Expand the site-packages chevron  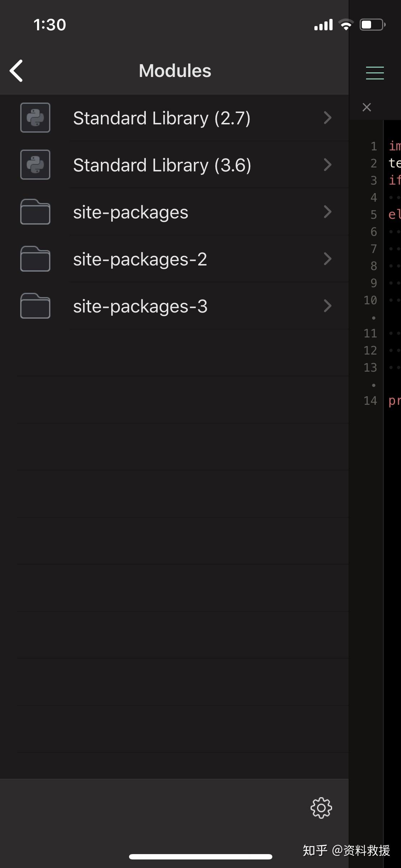328,212
